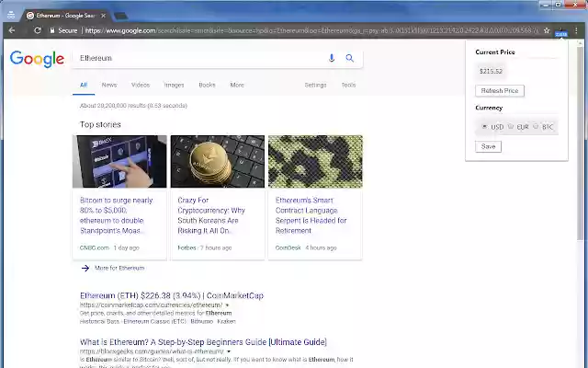Click the Top stories heading
588x368 pixels.
coord(100,125)
